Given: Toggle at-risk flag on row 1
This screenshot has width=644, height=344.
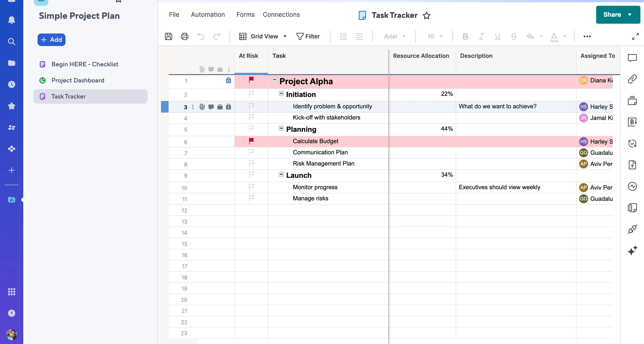Looking at the screenshot, I should (x=251, y=80).
